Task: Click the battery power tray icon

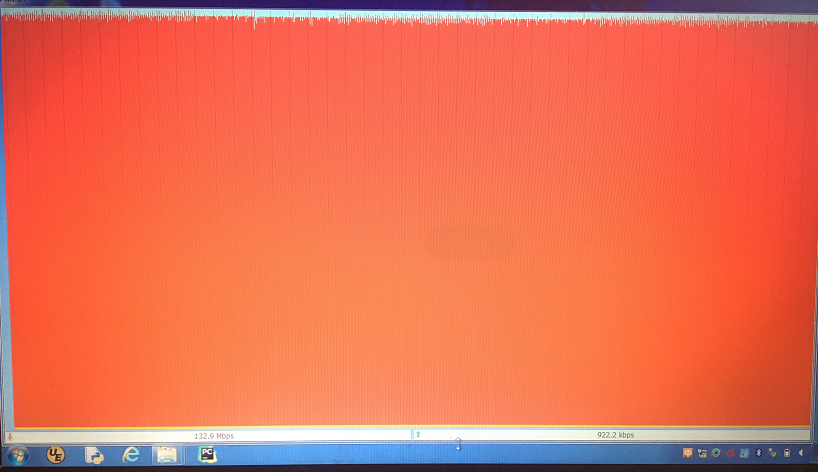Action: pyautogui.click(x=786, y=453)
